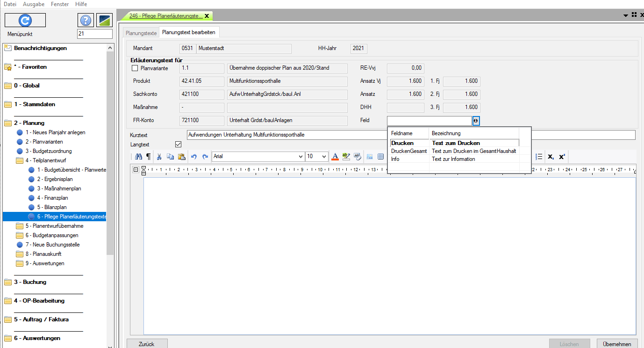Switch to the Planungstexte tab
644x348 pixels.
pos(141,33)
